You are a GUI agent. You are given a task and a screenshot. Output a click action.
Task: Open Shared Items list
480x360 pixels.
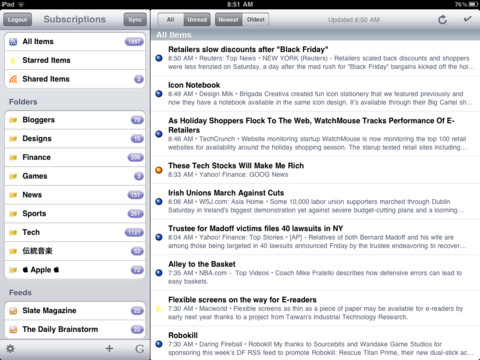75,79
